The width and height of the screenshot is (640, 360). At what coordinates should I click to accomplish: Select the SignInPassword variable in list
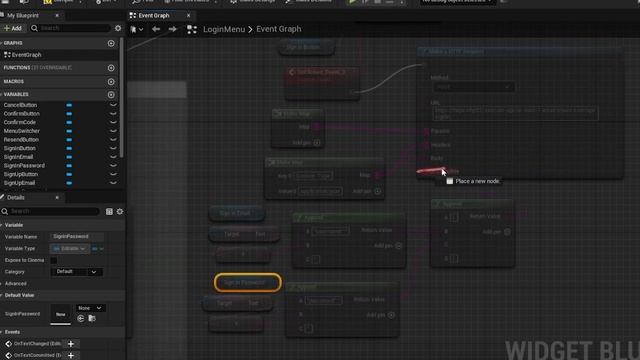click(x=24, y=166)
